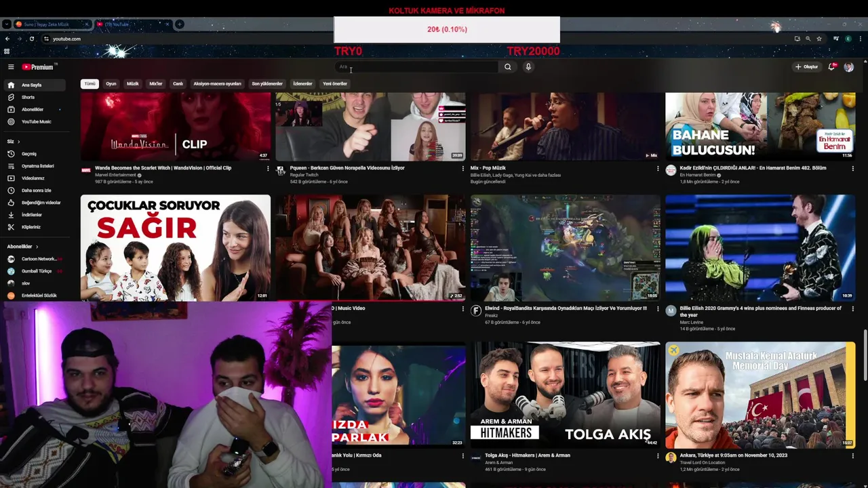Select the Tümü filter chip
The image size is (868, 488).
[90, 84]
